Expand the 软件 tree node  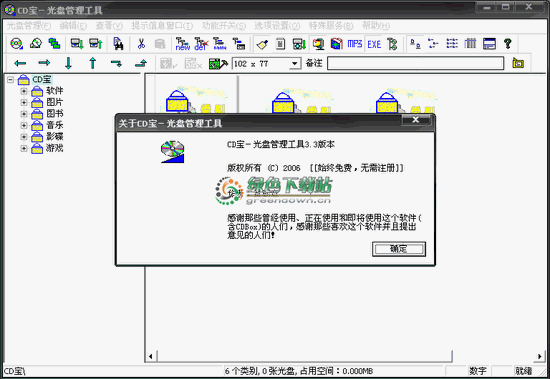[24, 91]
